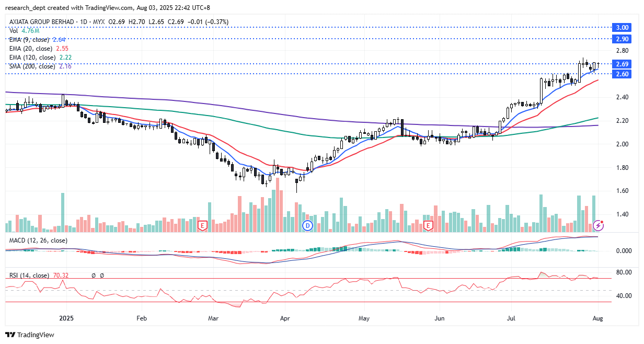Click the RSI 80.00 axis value
The width and height of the screenshot is (644, 344).
pos(623,272)
